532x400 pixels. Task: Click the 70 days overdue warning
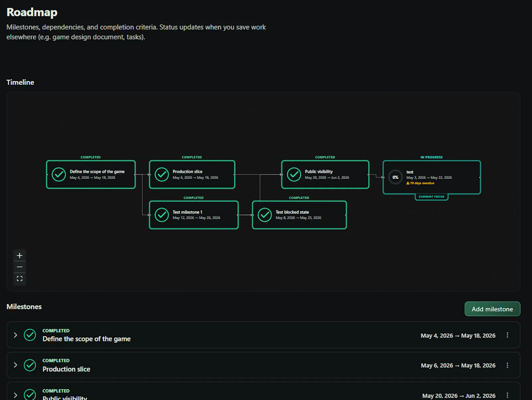click(420, 183)
